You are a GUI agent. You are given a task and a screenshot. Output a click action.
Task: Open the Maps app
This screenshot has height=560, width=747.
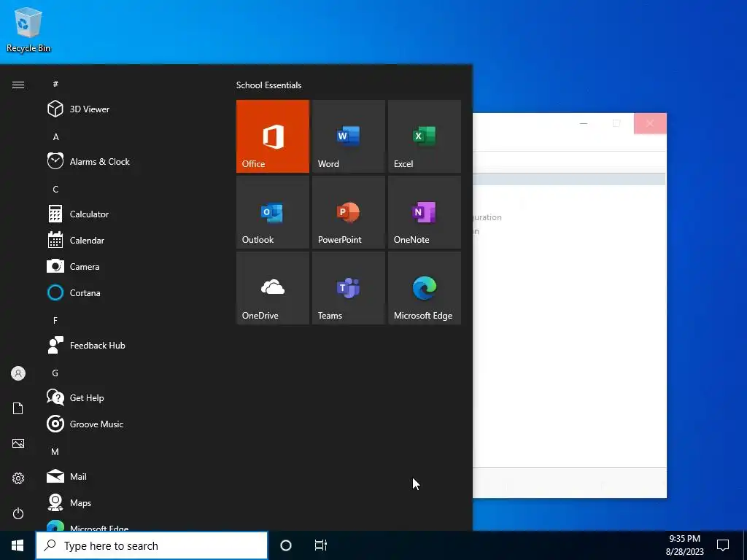128,502
